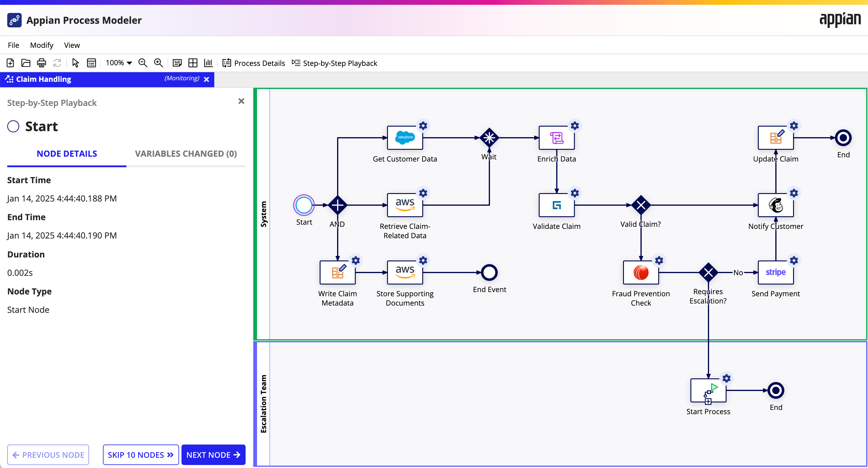
Task: Click the Next Node button
Action: point(214,455)
